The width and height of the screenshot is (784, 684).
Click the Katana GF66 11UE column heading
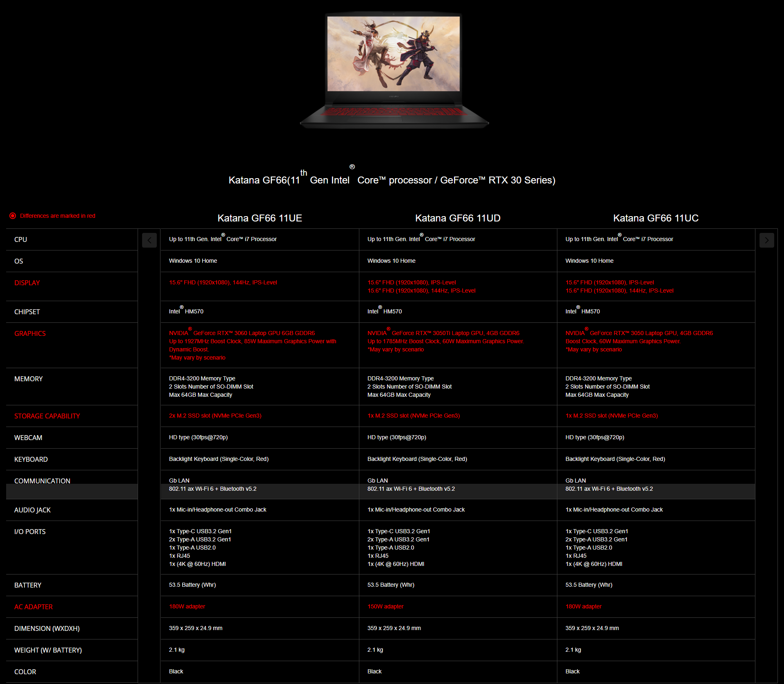click(260, 218)
